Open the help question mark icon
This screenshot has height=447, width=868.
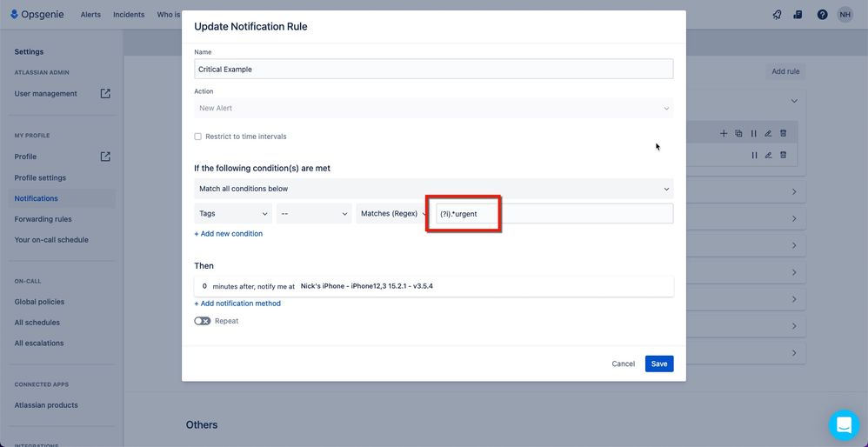point(822,15)
